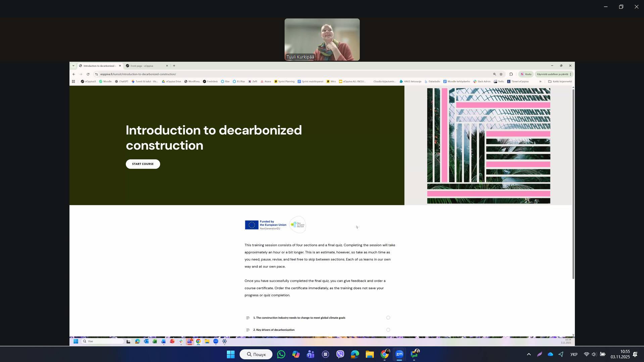The width and height of the screenshot is (644, 362).
Task: Open the apps grid icon in bookmarks bar
Action: 73,82
